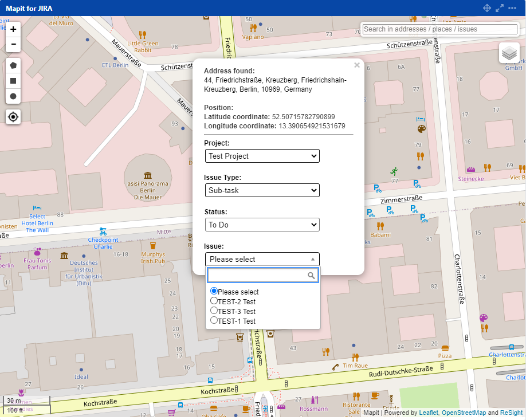Locate my current position on map
526x420 pixels.
[x=13, y=117]
